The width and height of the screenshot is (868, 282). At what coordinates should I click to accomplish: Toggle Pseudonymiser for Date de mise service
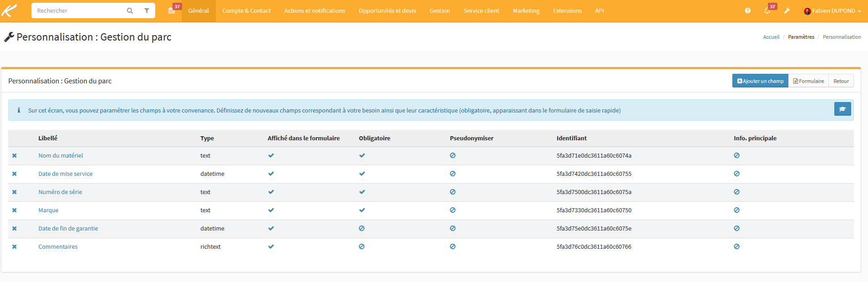coord(452,174)
